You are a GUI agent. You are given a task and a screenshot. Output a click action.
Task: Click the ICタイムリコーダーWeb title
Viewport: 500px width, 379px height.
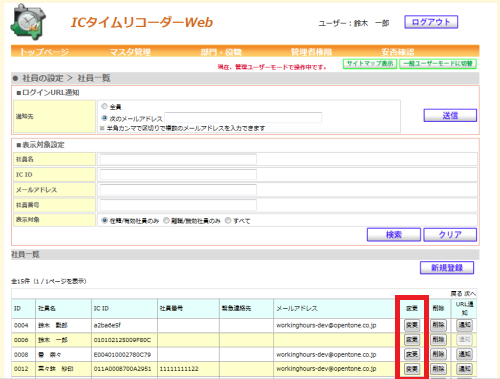[142, 22]
